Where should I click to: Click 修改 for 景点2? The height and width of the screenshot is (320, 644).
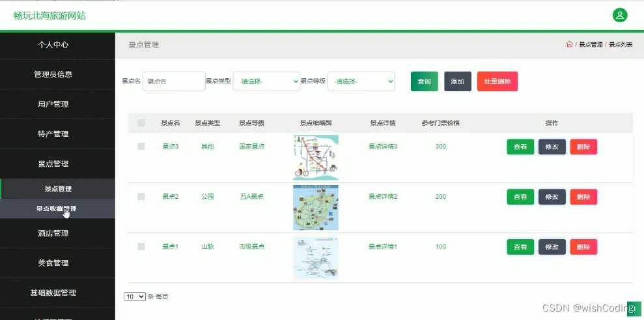pos(552,197)
